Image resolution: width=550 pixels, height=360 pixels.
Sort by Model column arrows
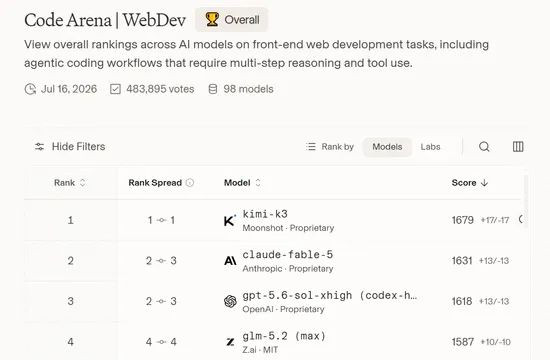(x=258, y=183)
